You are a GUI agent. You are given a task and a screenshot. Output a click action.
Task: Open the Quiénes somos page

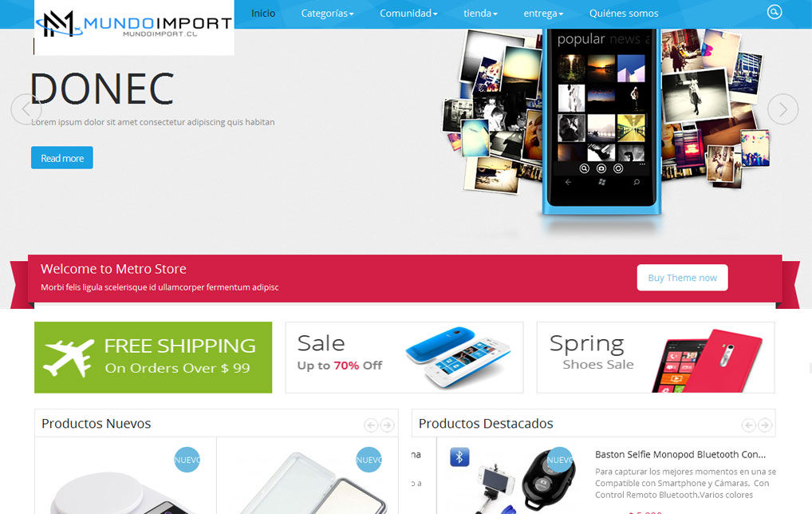(x=624, y=14)
